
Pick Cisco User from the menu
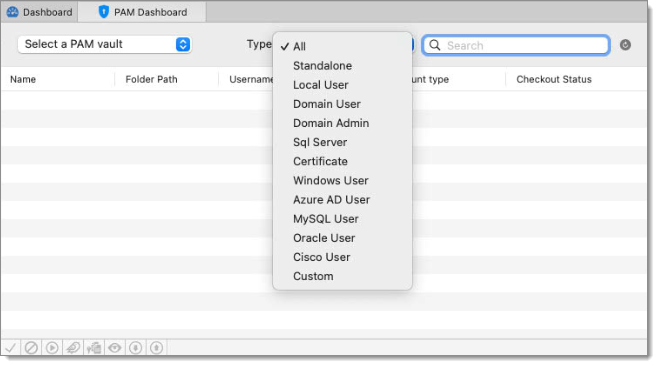pyautogui.click(x=342, y=257)
